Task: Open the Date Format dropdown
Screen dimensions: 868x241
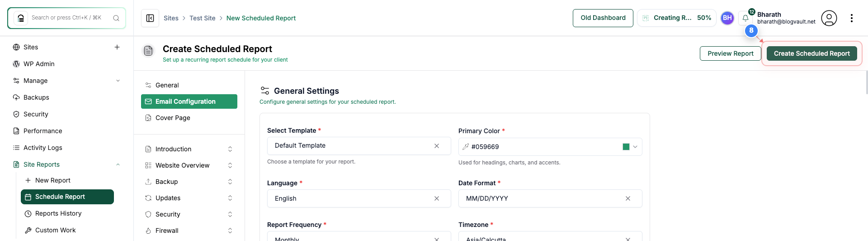Action: coord(550,198)
